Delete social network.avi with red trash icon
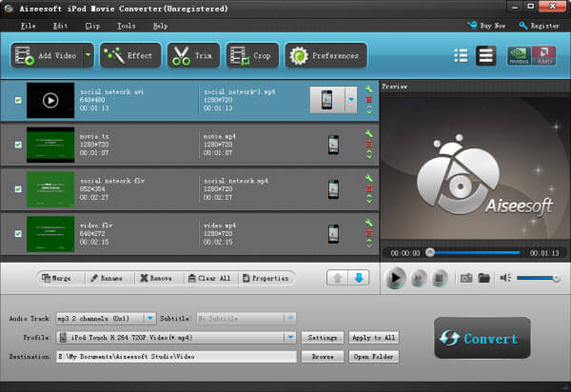The width and height of the screenshot is (571, 392). pos(369,99)
